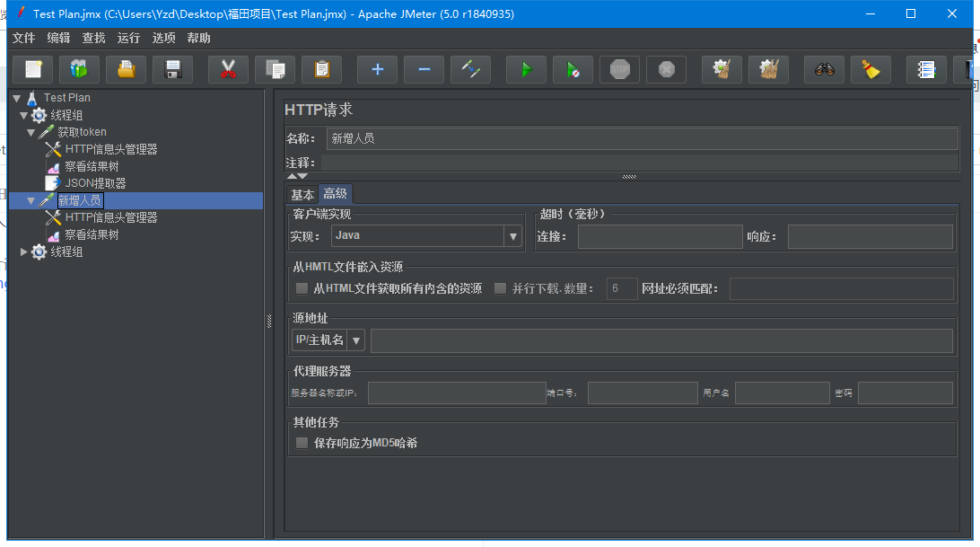
Task: Toggle the parallel downloads checkbox
Action: pyautogui.click(x=500, y=288)
